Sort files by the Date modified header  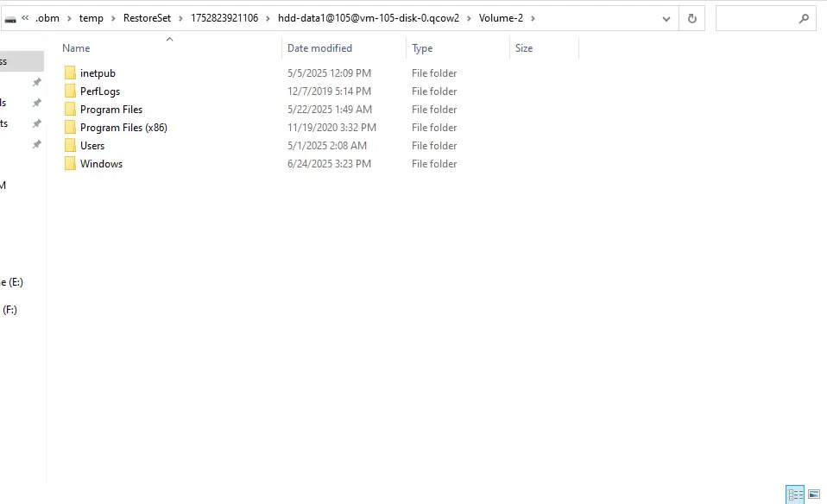[319, 48]
